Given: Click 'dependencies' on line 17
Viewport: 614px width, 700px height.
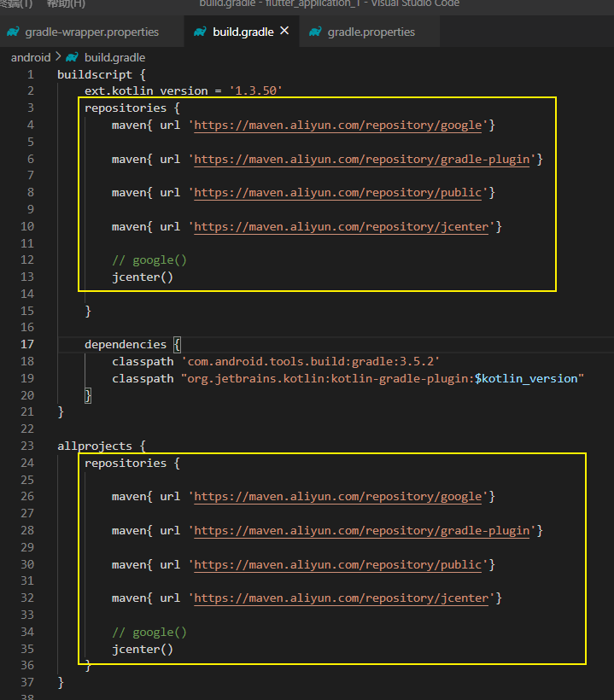Looking at the screenshot, I should 126,344.
